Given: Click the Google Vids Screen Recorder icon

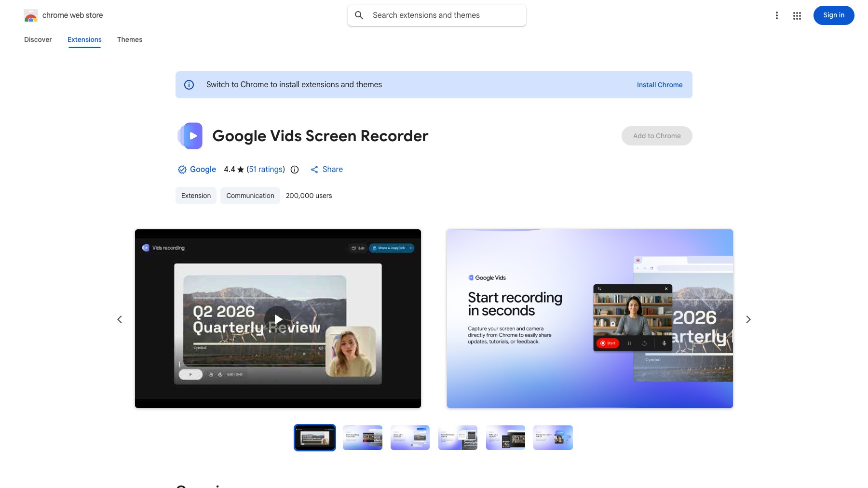Looking at the screenshot, I should [x=190, y=136].
